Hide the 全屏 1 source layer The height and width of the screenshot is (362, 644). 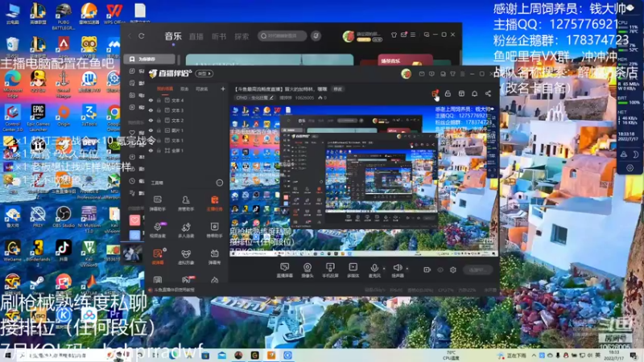point(151,150)
